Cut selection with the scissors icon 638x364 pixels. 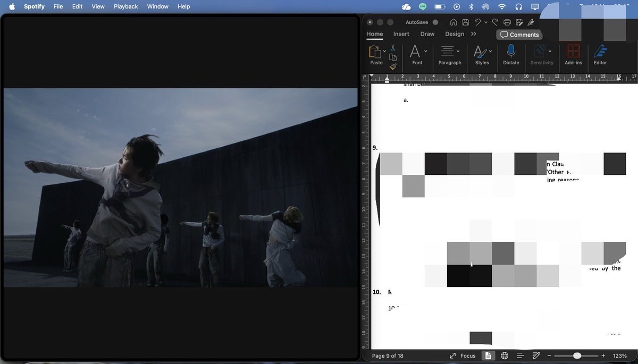click(393, 48)
